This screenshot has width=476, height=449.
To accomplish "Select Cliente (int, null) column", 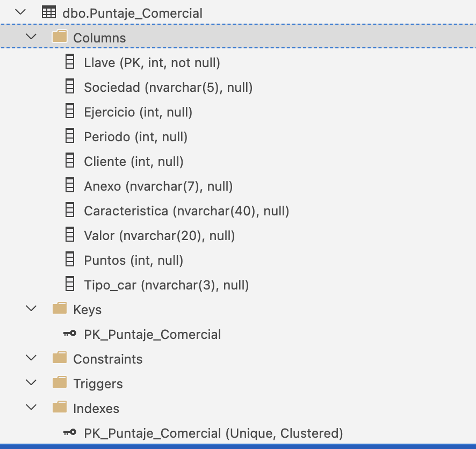I will 134,162.
